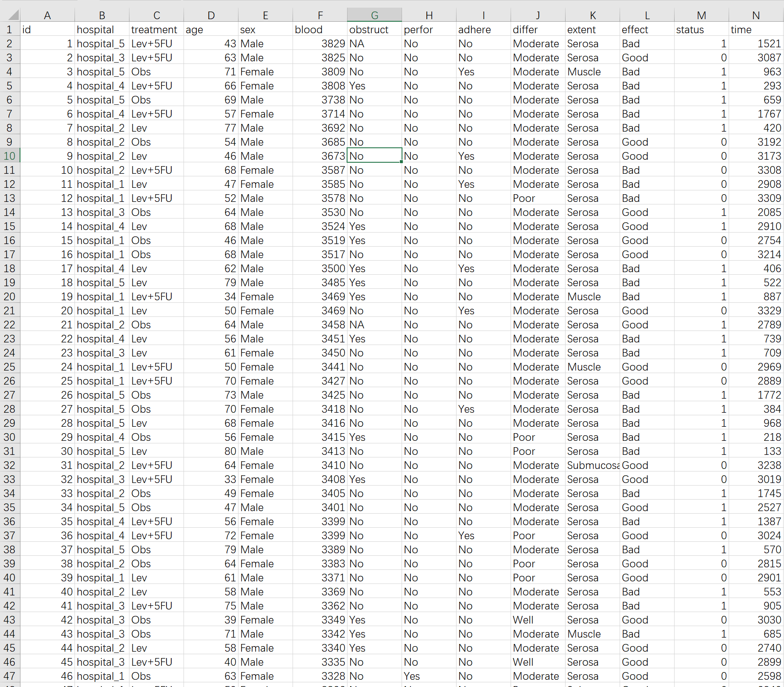Viewport: 784px width, 687px height.
Task: Click the 'time' header cell
Action: pyautogui.click(x=756, y=29)
